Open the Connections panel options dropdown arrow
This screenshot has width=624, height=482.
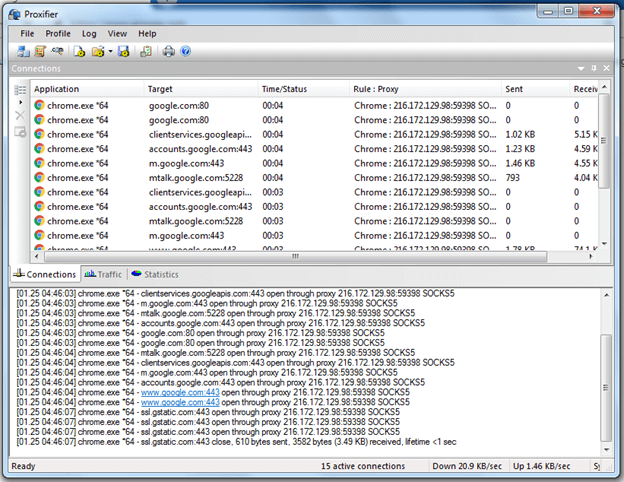tap(581, 69)
